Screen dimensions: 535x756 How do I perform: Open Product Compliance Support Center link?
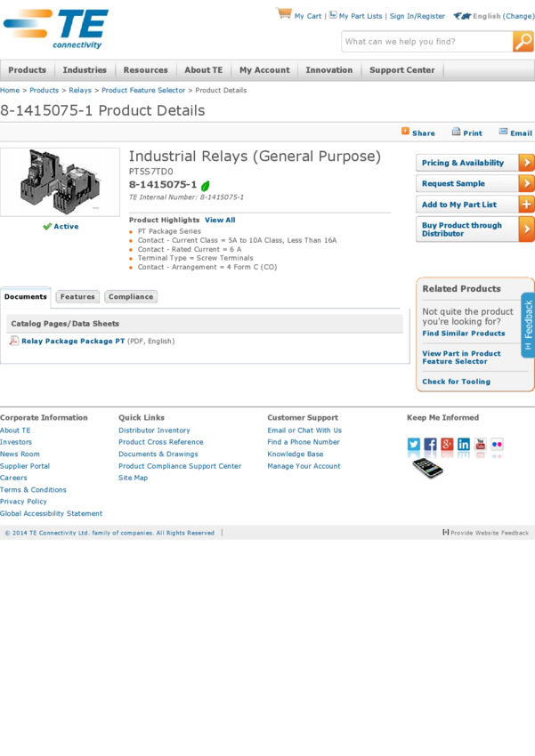point(180,466)
